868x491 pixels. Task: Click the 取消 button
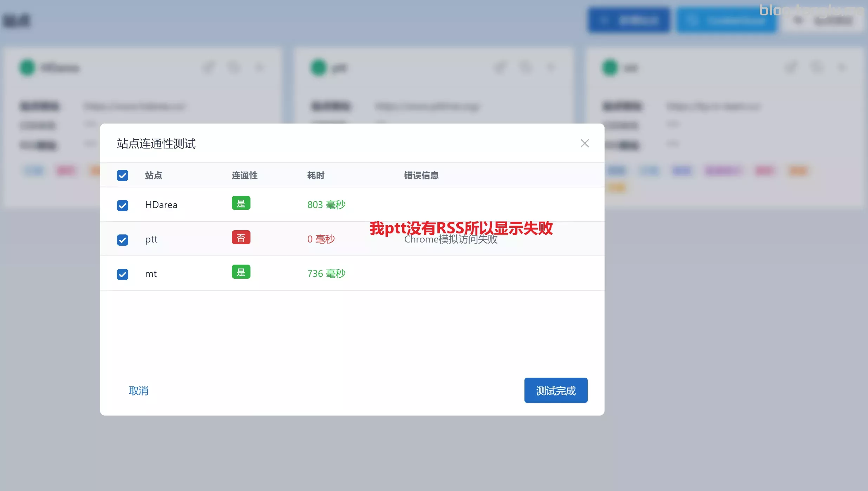(138, 391)
